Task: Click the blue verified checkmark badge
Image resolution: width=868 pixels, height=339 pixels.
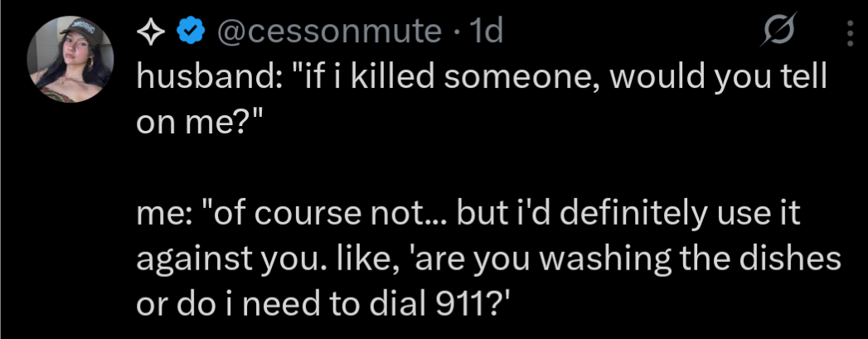Action: pyautogui.click(x=192, y=32)
